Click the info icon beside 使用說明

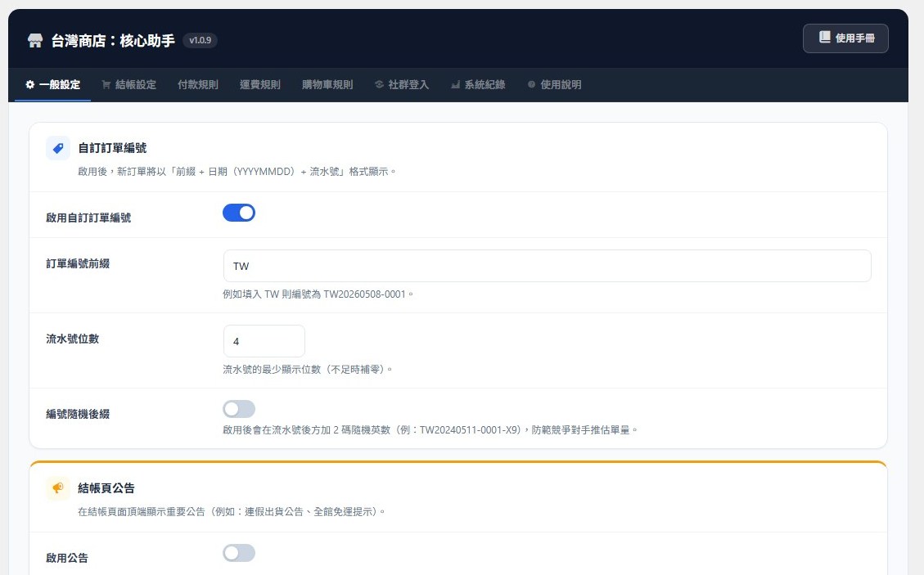click(531, 84)
